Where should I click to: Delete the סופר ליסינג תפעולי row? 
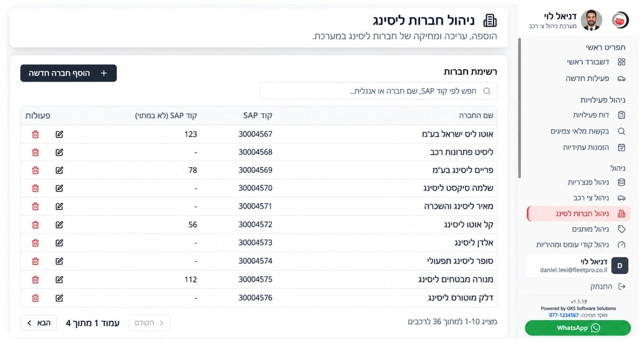click(35, 261)
